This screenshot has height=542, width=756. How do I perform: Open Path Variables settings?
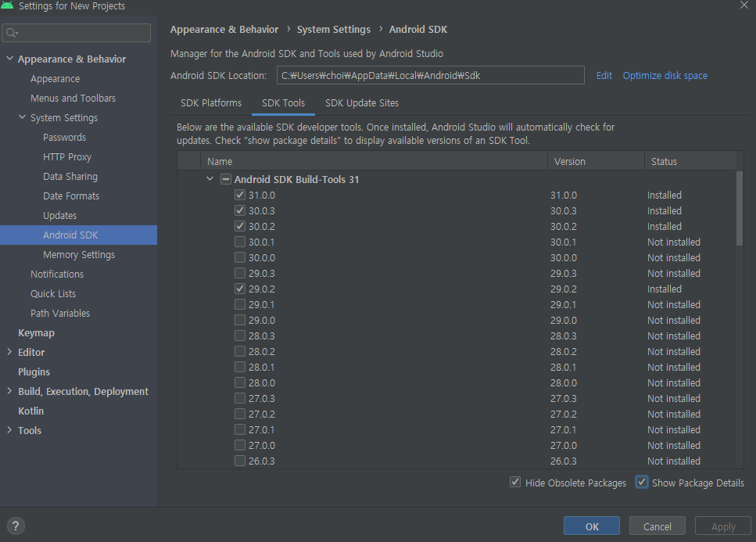coord(60,313)
